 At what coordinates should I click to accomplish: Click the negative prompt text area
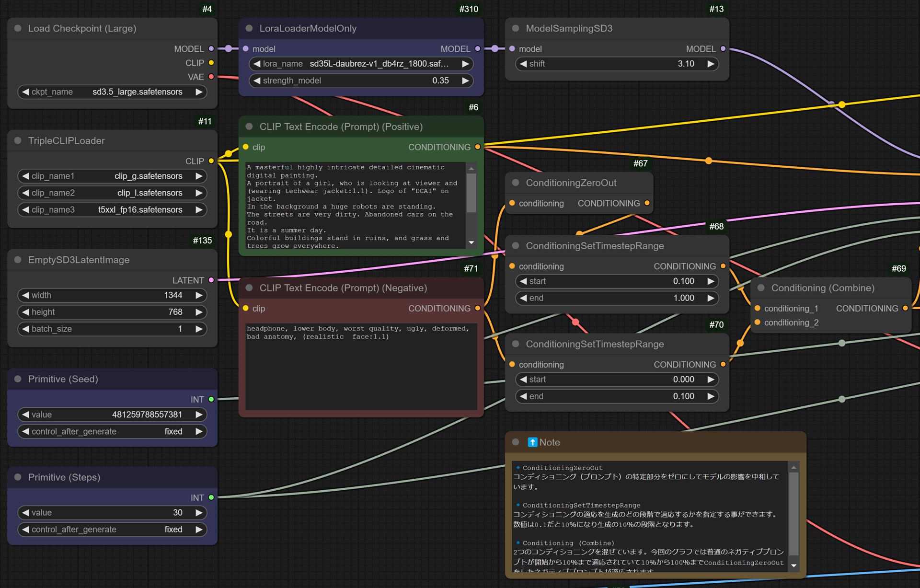coord(361,367)
